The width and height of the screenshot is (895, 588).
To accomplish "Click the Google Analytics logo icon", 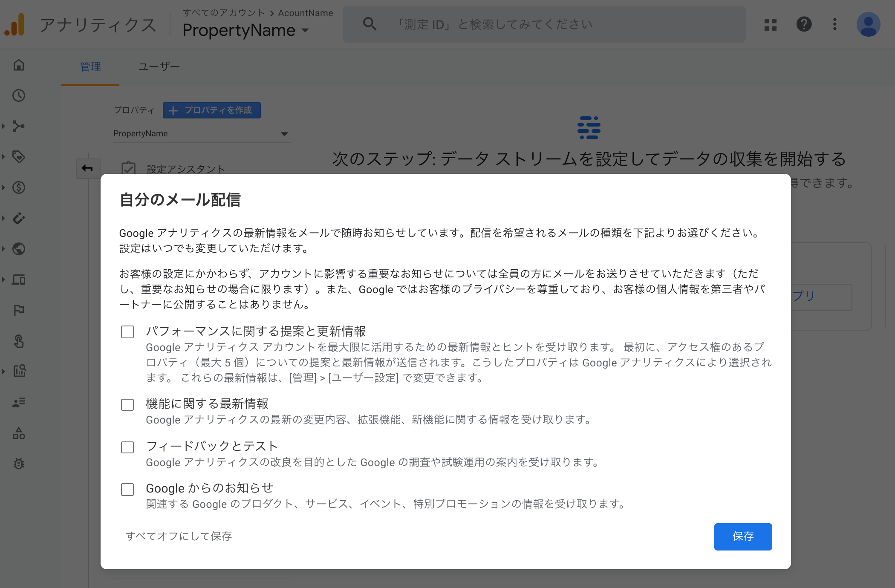I will (x=14, y=25).
